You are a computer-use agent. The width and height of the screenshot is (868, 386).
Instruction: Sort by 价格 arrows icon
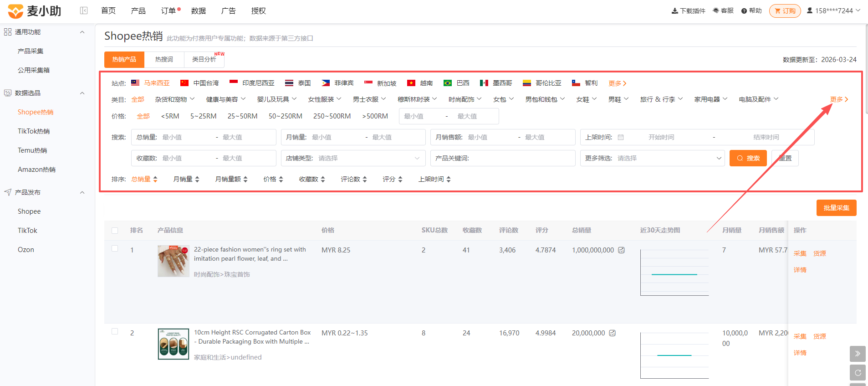281,180
